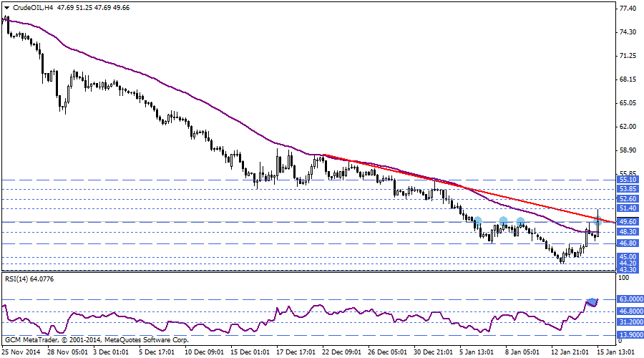
Task: Click the 62.00 price axis value
Action: coord(628,127)
